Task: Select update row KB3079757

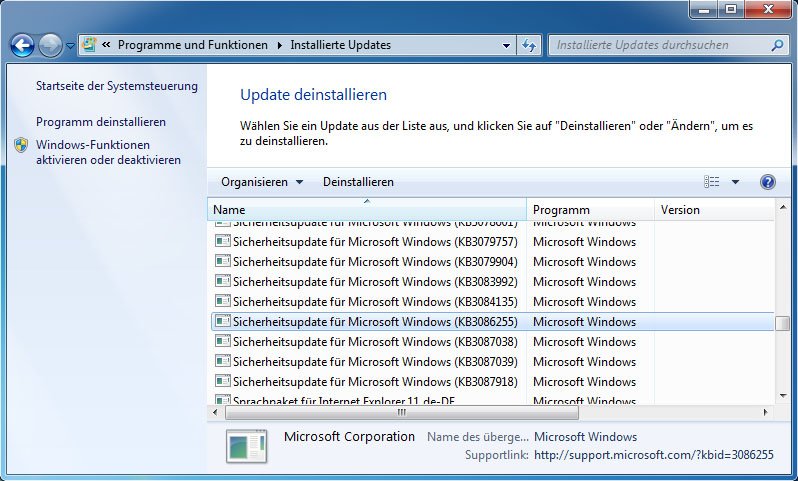Action: pos(492,242)
